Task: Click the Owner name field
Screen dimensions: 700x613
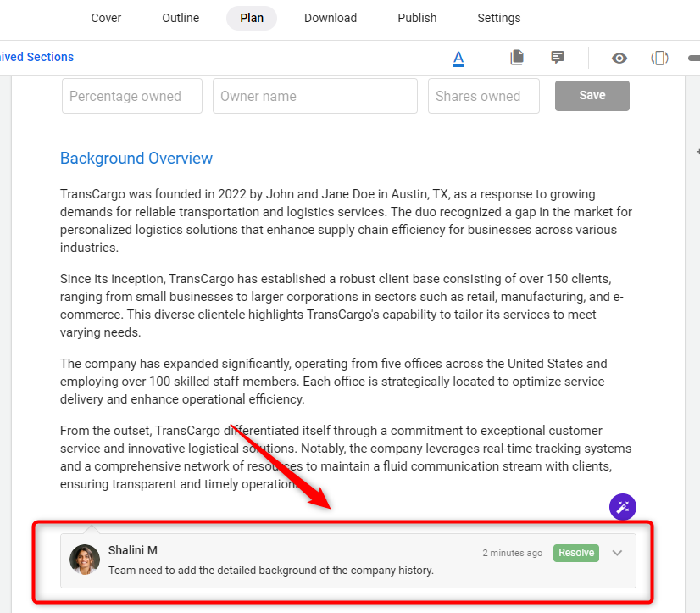Action: click(315, 96)
